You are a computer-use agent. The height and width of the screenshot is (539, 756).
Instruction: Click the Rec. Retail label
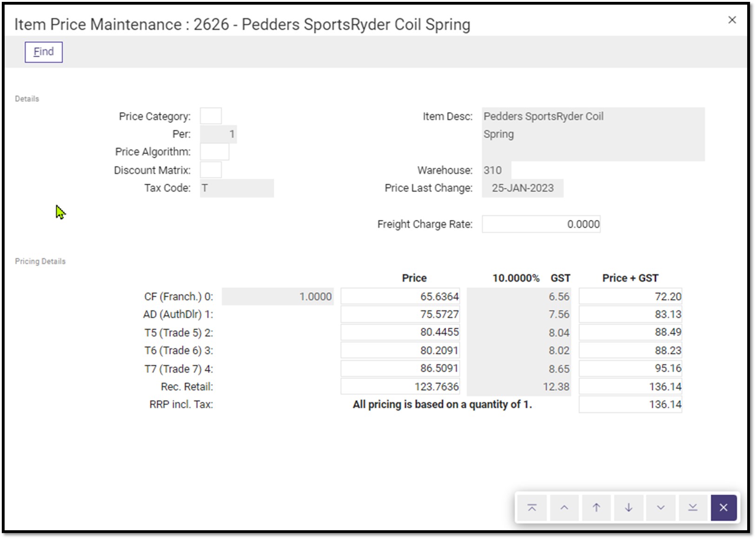(x=187, y=386)
